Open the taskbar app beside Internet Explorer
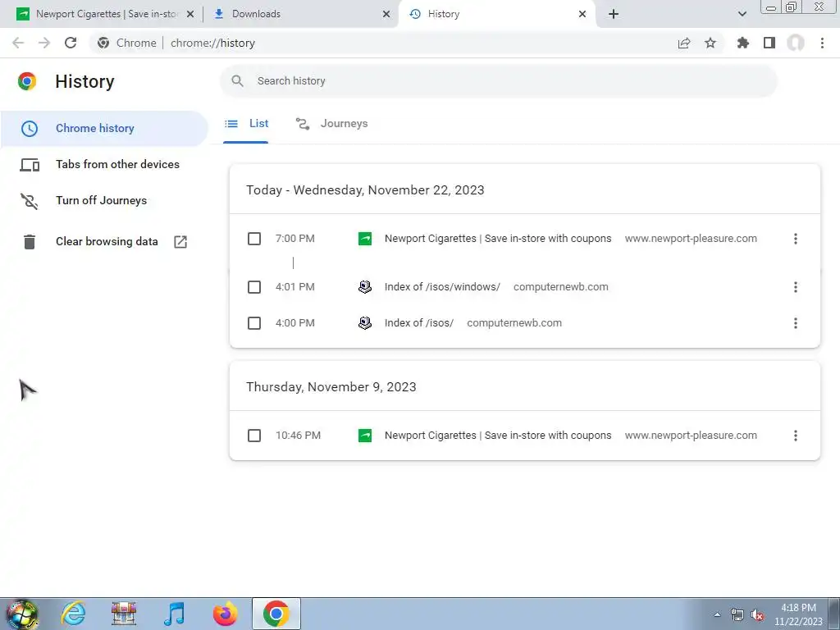Screen dimensions: 840x630 pos(124,614)
